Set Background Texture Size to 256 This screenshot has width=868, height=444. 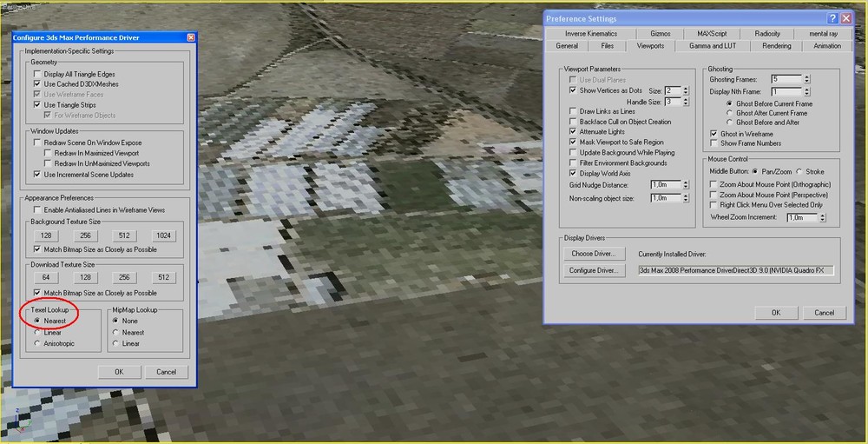click(85, 235)
